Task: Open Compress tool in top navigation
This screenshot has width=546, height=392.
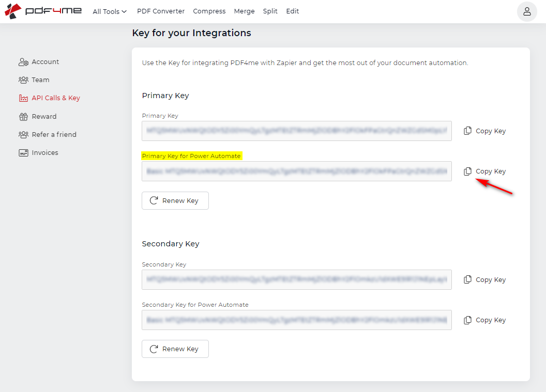Action: (x=209, y=11)
